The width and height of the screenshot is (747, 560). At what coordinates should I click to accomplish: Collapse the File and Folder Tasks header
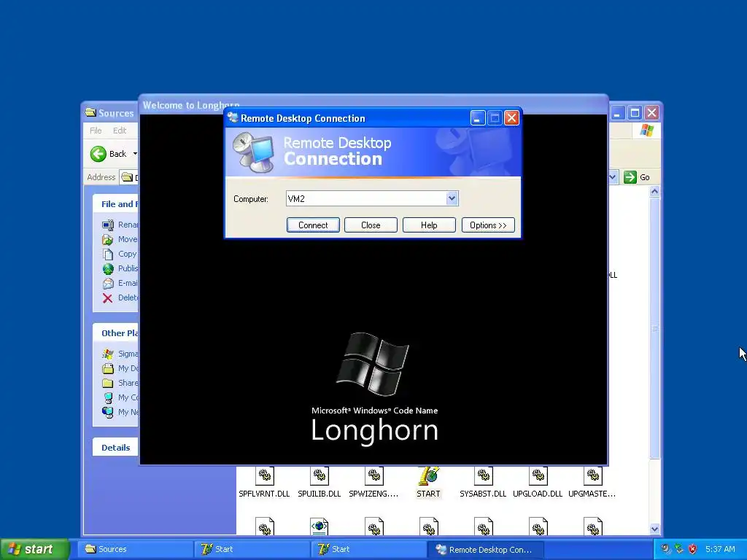click(x=115, y=204)
